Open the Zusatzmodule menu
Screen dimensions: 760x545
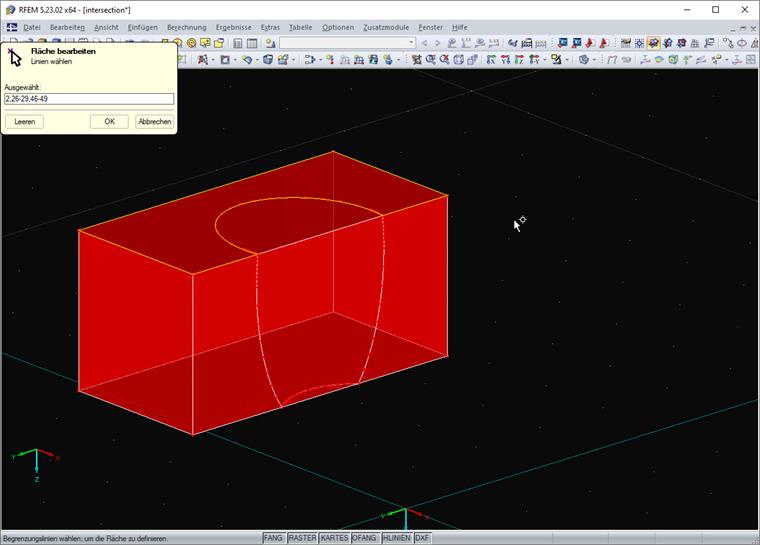coord(385,27)
